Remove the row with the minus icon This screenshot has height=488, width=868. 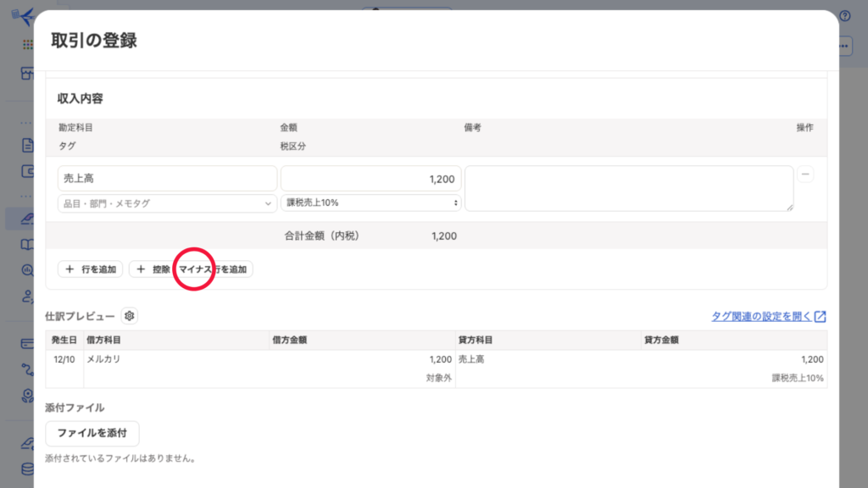click(805, 175)
